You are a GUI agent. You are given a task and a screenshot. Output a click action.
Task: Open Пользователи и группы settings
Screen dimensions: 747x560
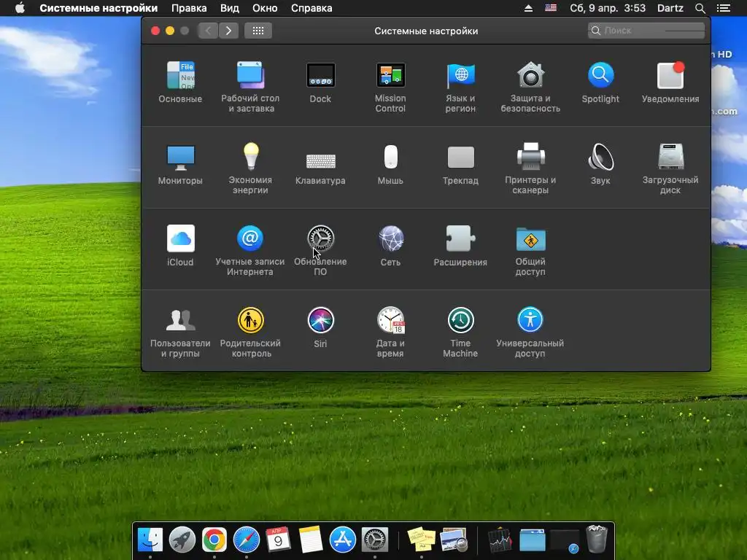[180, 332]
